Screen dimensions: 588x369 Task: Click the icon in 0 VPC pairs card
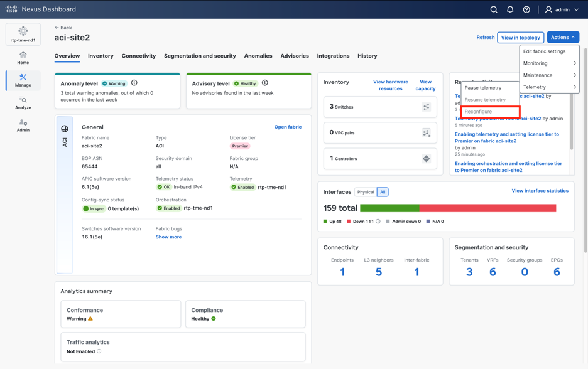pos(427,132)
